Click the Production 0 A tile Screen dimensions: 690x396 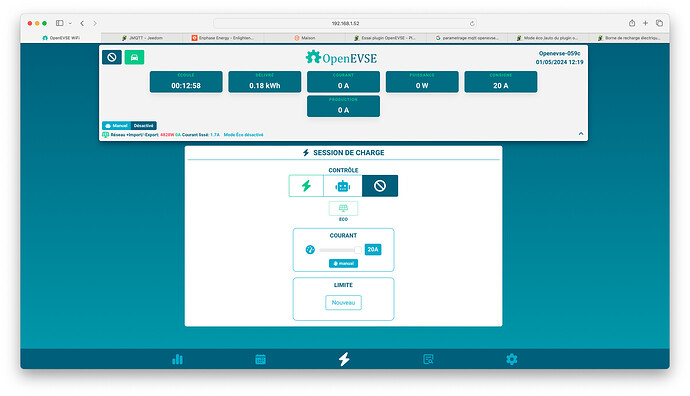(x=343, y=106)
